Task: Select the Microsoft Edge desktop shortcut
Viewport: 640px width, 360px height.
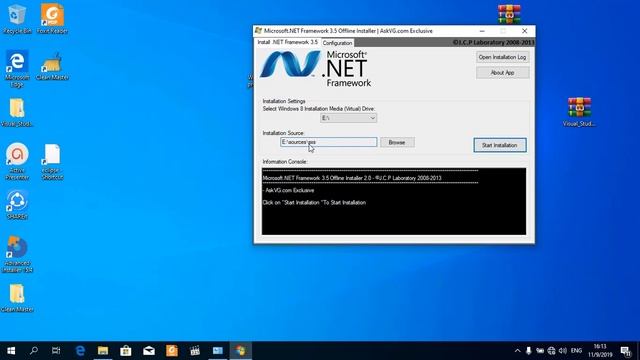Action: 17,69
